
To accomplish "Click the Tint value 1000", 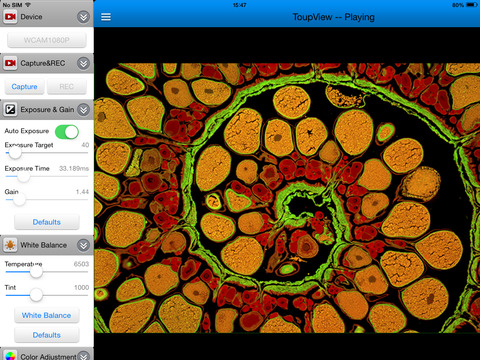I will [82, 287].
